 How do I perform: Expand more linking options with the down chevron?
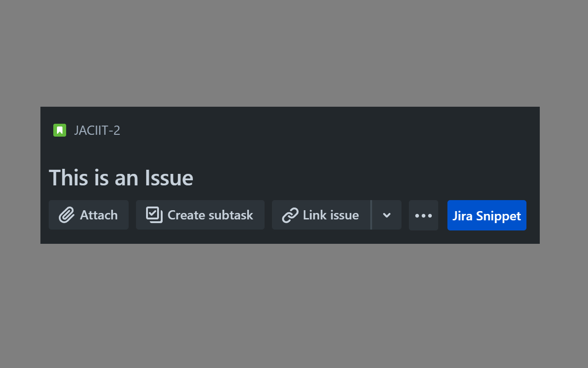click(386, 215)
